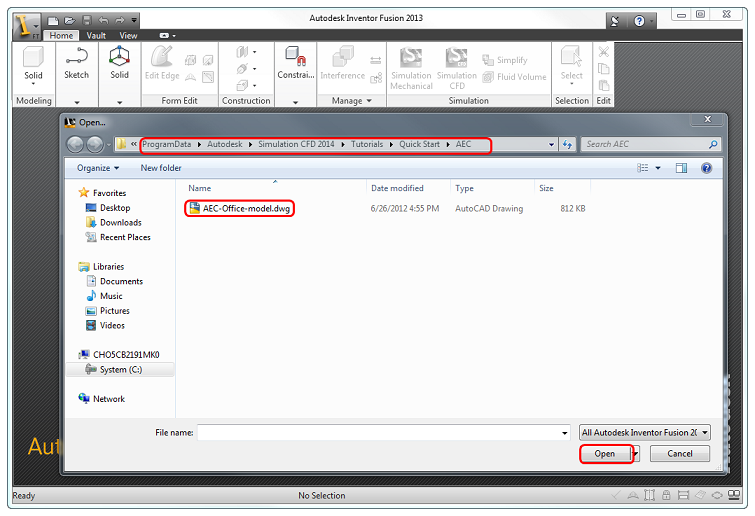The width and height of the screenshot is (755, 516).
Task: Expand the Constraints panel dropdown arrow
Action: 295,102
